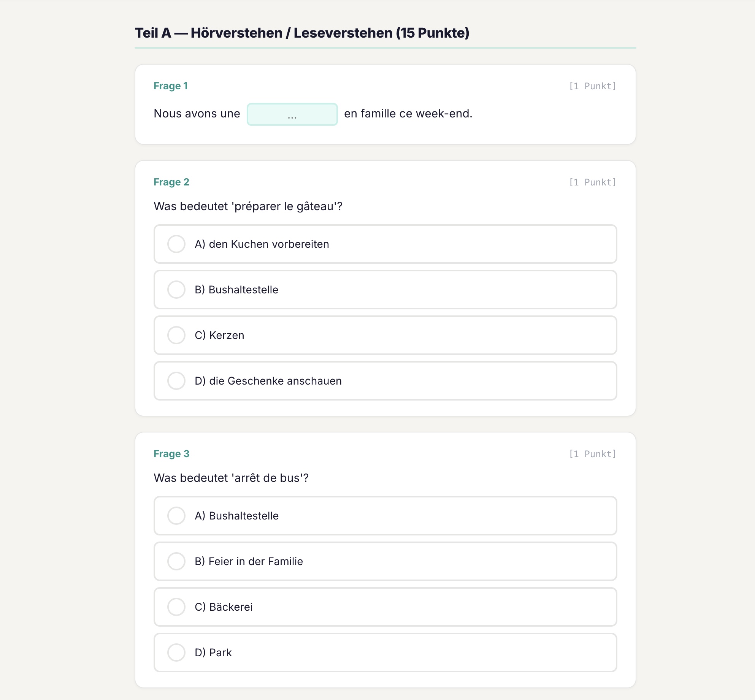The height and width of the screenshot is (700, 755).
Task: Pick the 'Bäckerei' answer option
Action: [176, 607]
